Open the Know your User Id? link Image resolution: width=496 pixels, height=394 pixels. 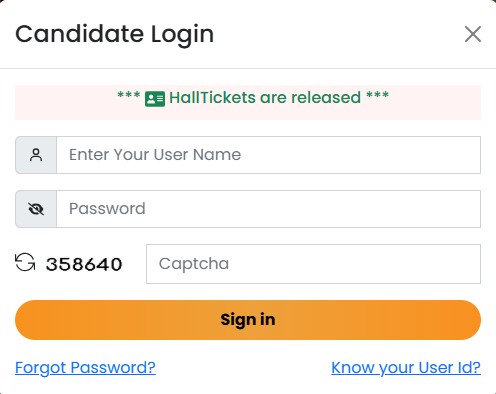click(406, 368)
